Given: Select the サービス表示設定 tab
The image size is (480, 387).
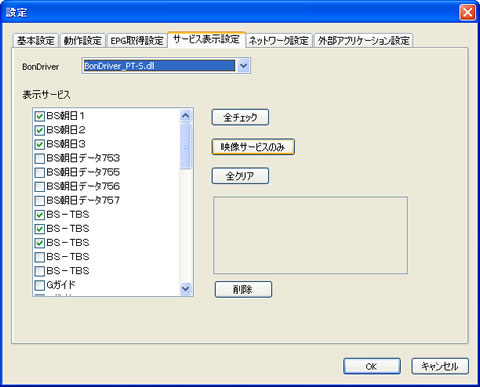Looking at the screenshot, I should [x=206, y=39].
